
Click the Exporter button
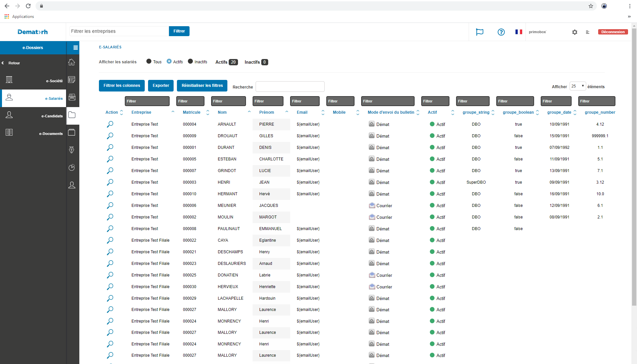coord(161,86)
